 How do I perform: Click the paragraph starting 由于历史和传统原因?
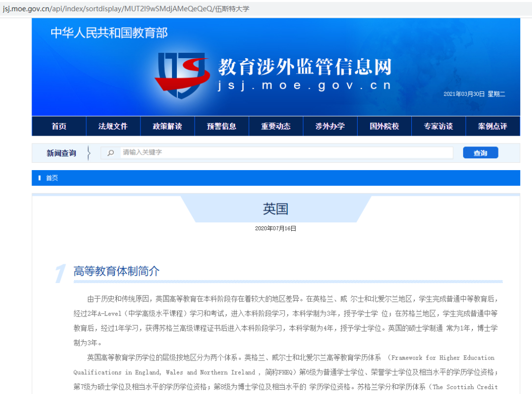point(286,321)
